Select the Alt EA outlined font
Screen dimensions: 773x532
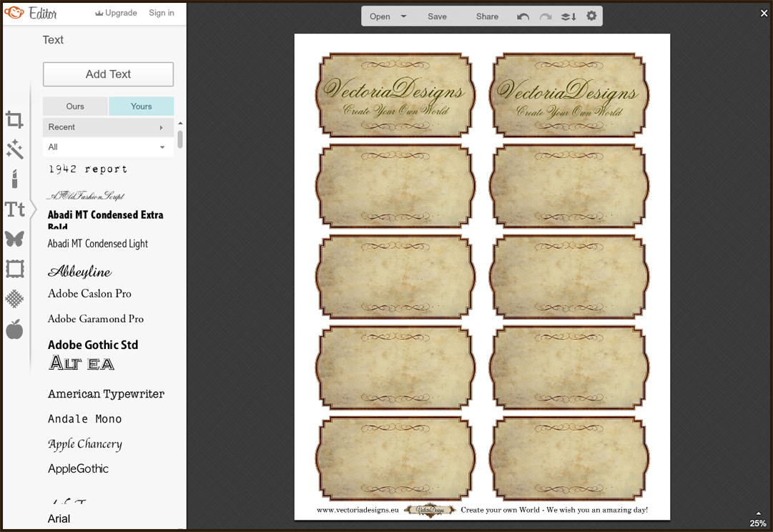pos(82,363)
